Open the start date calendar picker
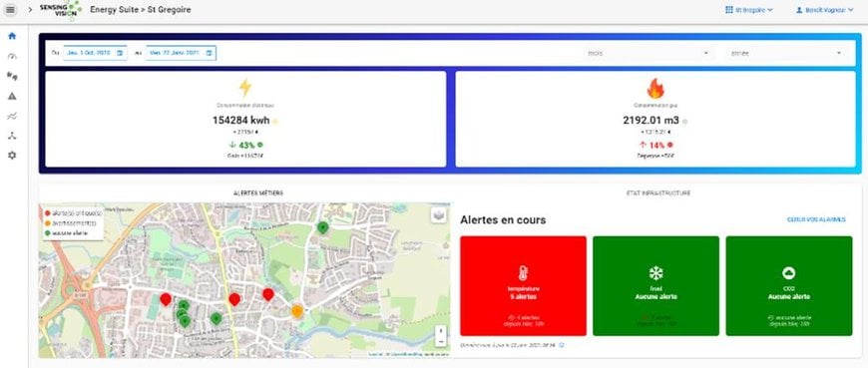Image resolution: width=868 pixels, height=368 pixels. click(x=120, y=53)
